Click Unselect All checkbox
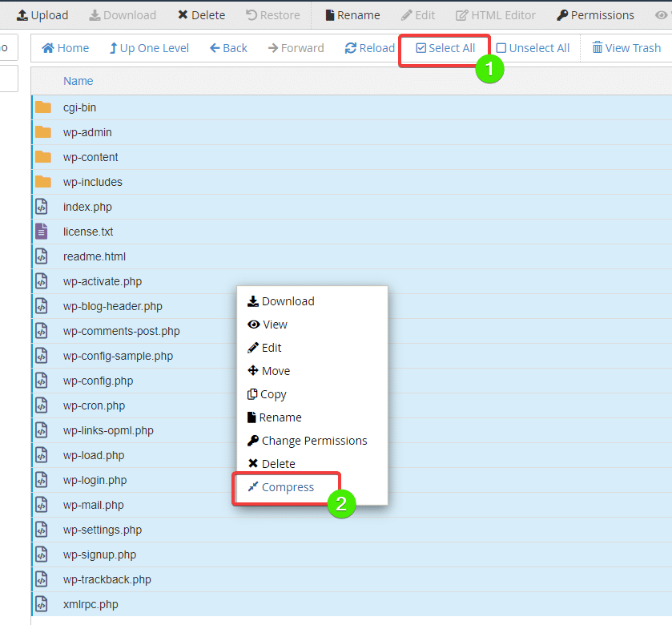 [533, 48]
